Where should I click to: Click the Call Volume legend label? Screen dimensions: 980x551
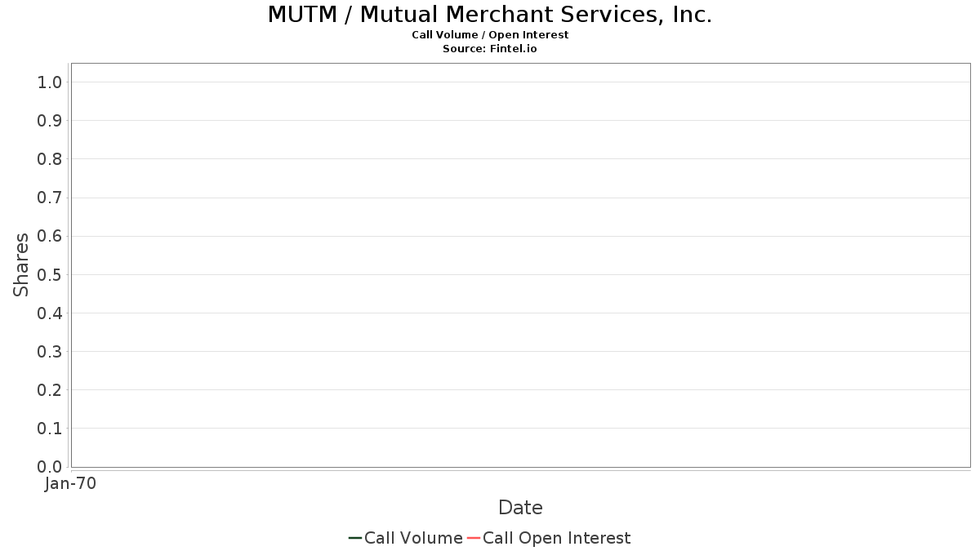pos(413,538)
